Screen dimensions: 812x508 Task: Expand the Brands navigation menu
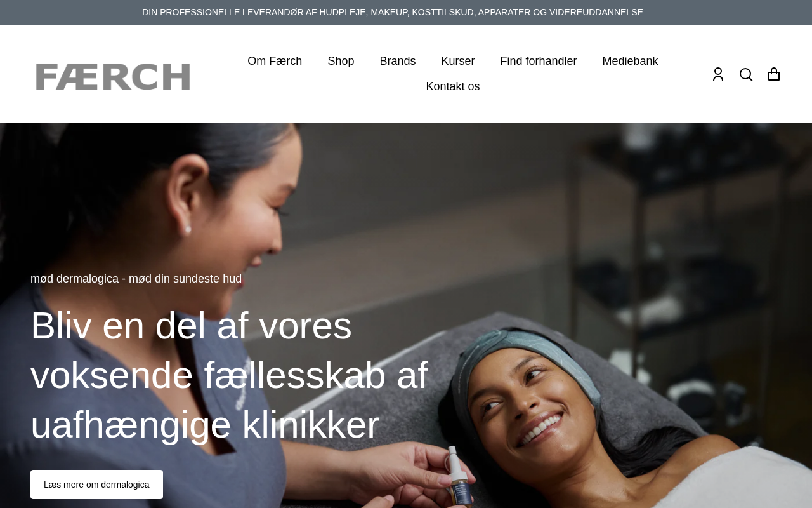[x=398, y=61]
